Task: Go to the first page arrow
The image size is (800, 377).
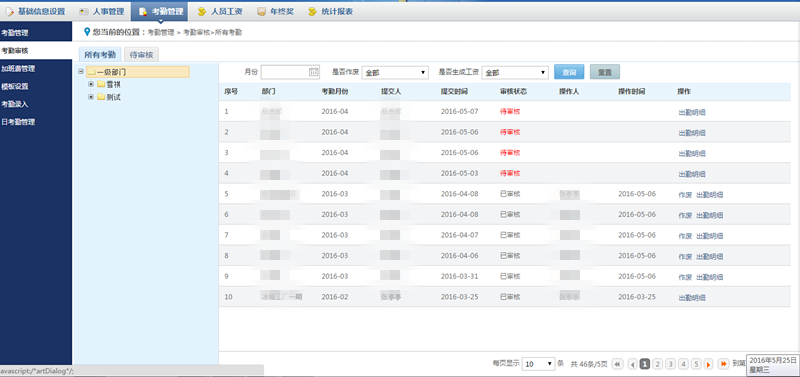Action: point(617,364)
